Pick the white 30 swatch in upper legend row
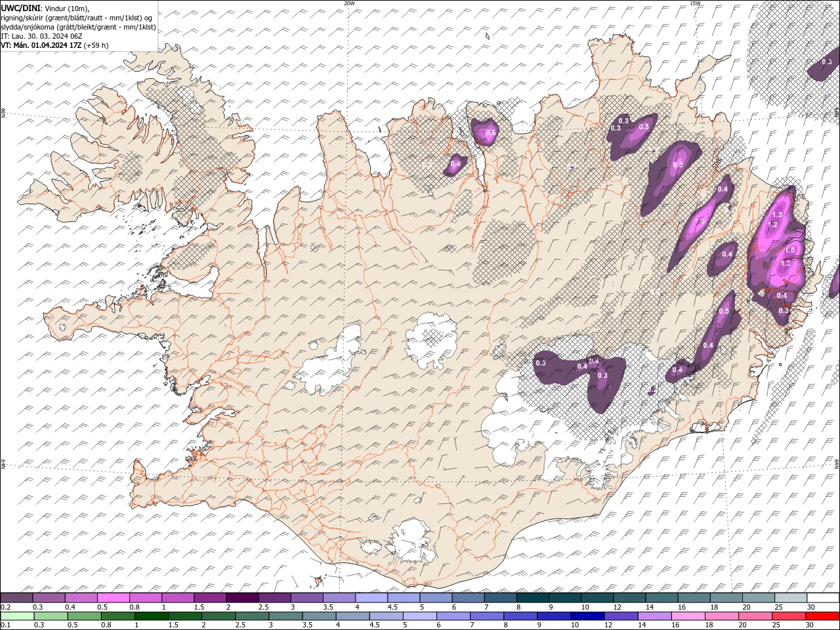Viewport: 840px width, 630px height. pos(822,598)
